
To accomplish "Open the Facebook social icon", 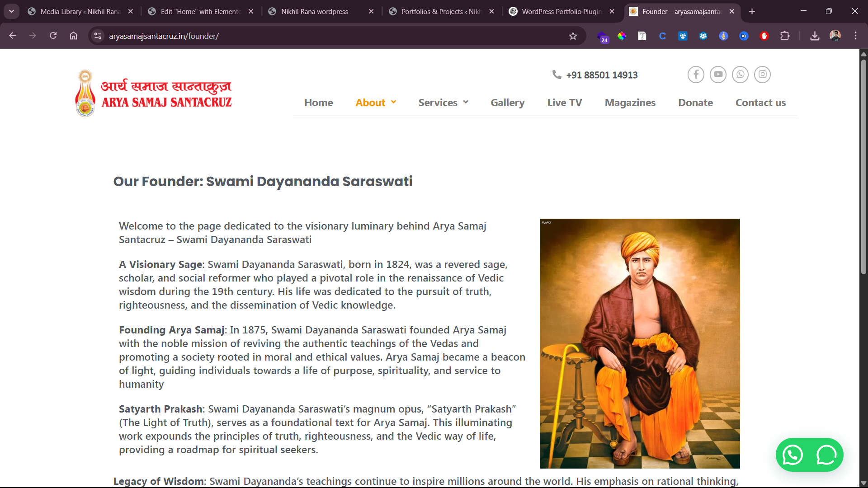I will coord(696,75).
